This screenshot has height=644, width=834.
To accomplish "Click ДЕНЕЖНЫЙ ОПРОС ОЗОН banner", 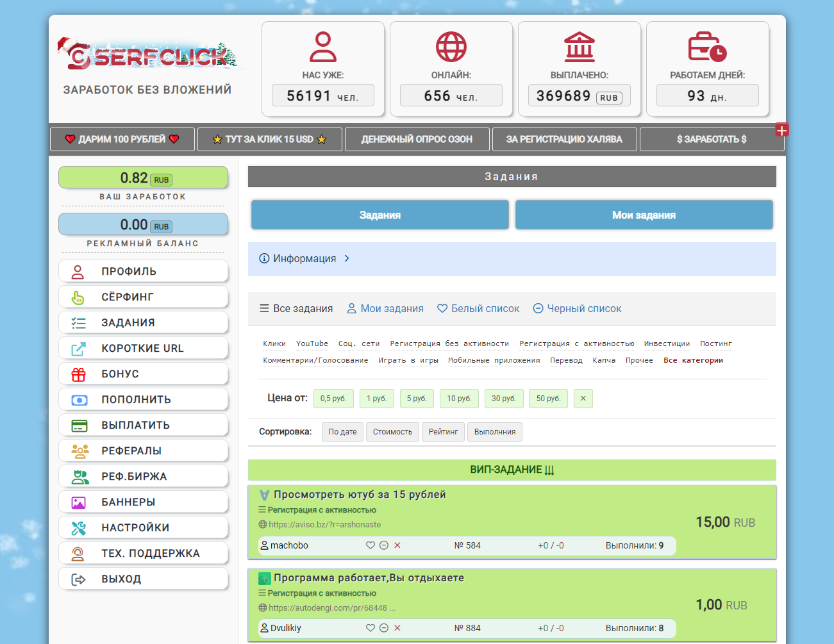I will (417, 139).
